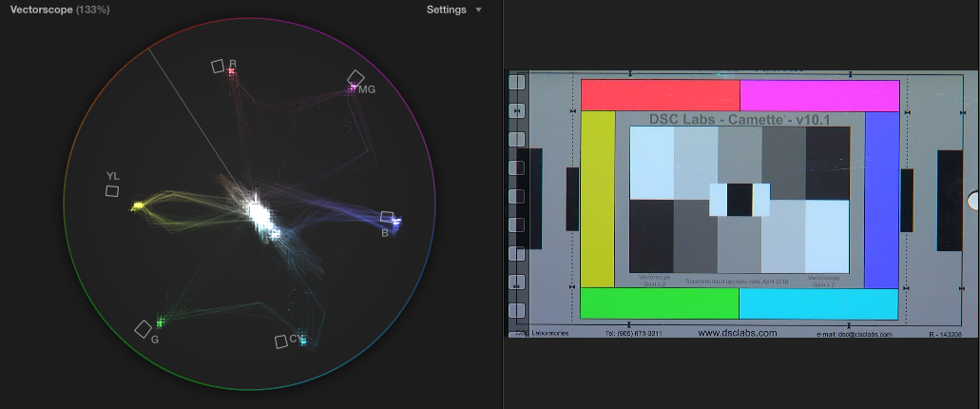Click the Settings dropdown arrow
Screen dimensions: 980x409
point(478,10)
